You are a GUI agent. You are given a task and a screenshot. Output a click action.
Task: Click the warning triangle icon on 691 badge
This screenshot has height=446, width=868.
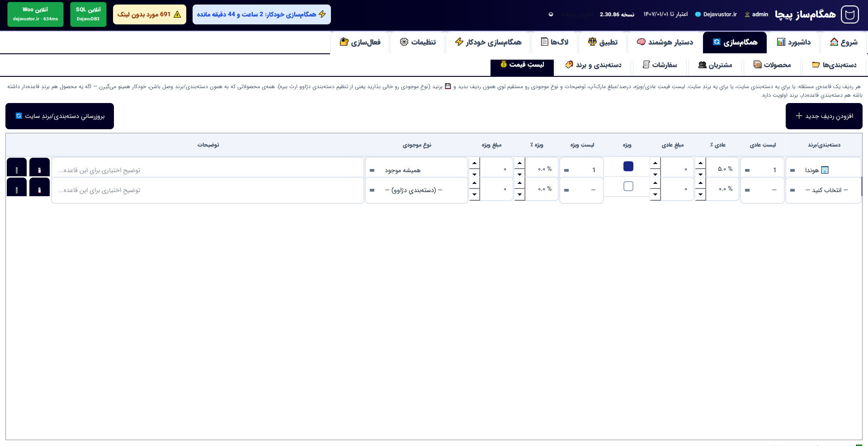177,14
